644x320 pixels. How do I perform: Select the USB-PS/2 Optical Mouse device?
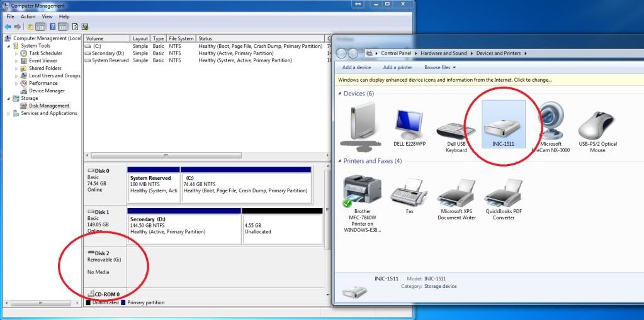(x=597, y=128)
